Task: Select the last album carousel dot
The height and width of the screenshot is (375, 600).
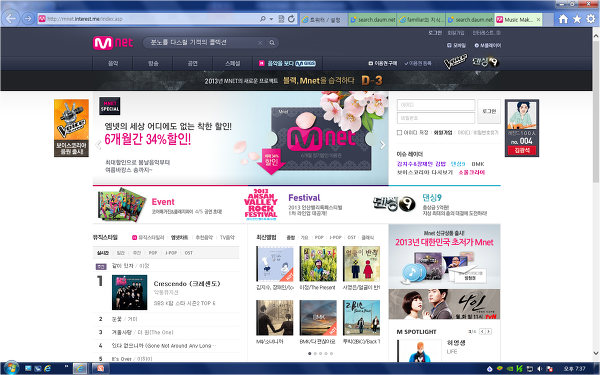Action: (x=331, y=354)
